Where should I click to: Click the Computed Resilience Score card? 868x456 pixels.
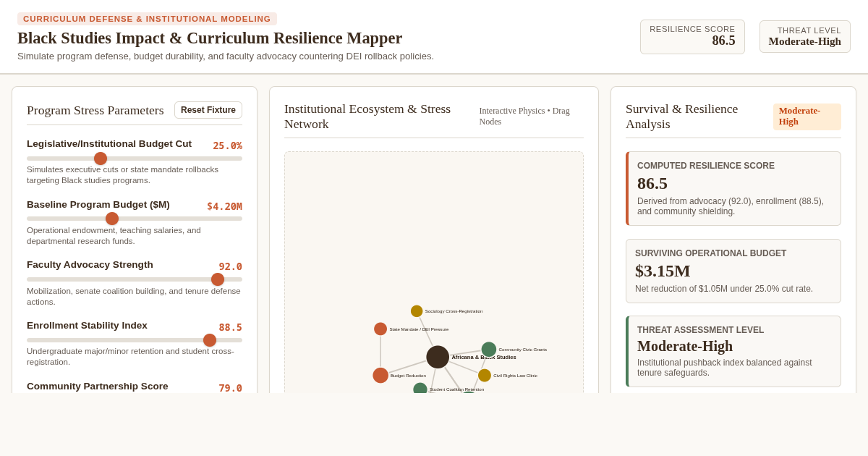pos(733,188)
